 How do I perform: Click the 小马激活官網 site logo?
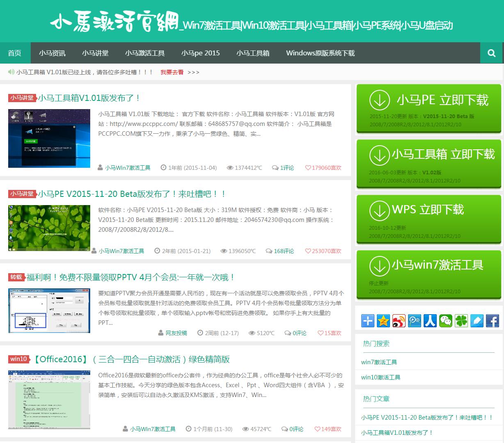tap(115, 22)
